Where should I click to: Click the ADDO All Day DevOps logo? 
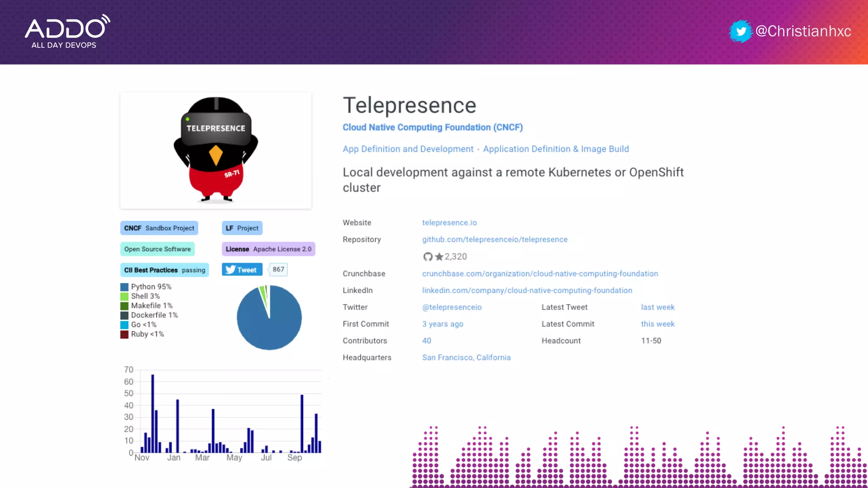pos(67,32)
